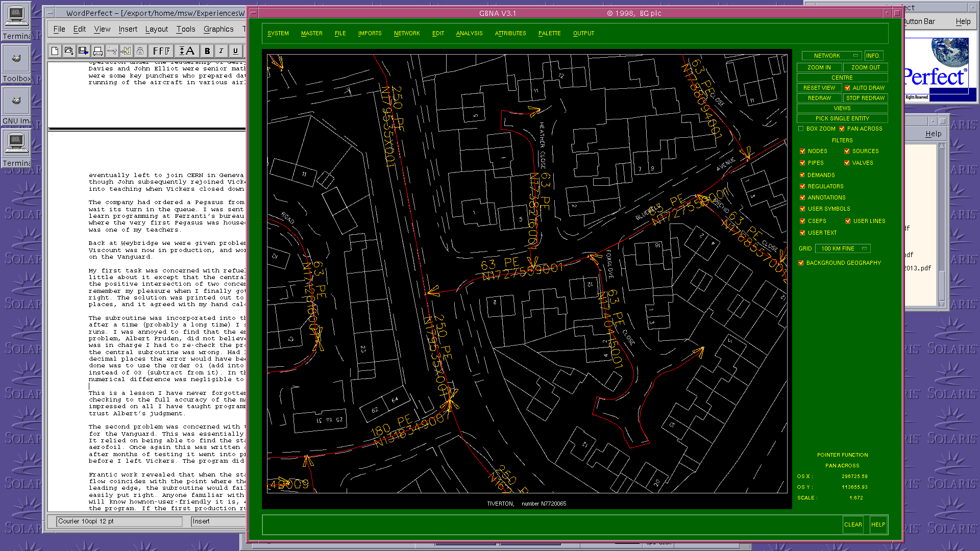Viewport: 980px width, 551px height.
Task: Click the CLEAR button
Action: click(852, 524)
